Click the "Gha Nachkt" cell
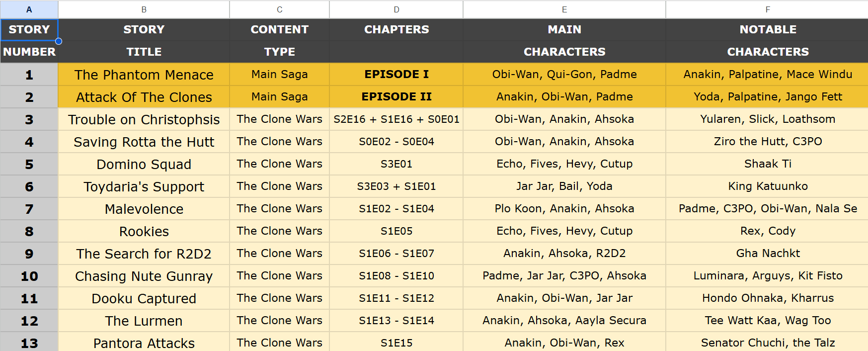The height and width of the screenshot is (351, 868). tap(767, 254)
